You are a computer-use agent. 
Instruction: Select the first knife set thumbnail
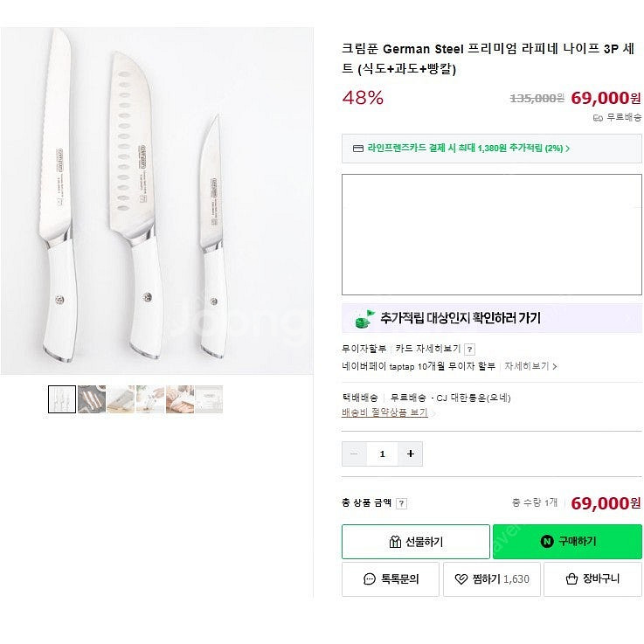pyautogui.click(x=62, y=399)
